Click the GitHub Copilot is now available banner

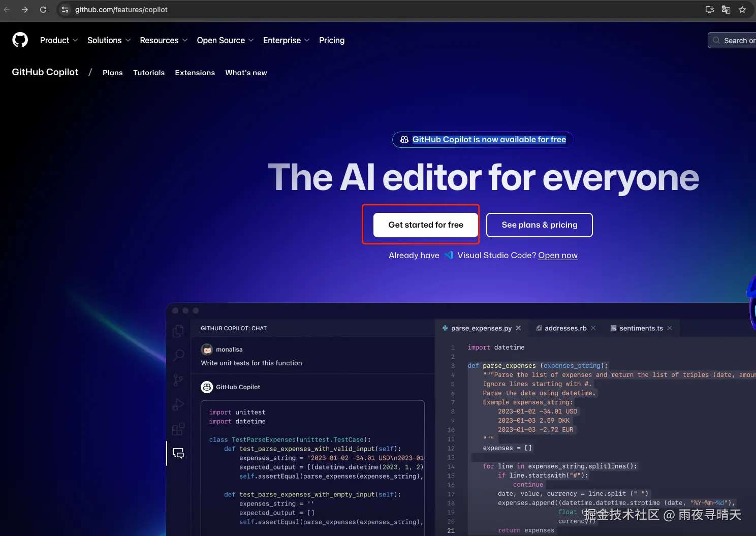point(483,140)
